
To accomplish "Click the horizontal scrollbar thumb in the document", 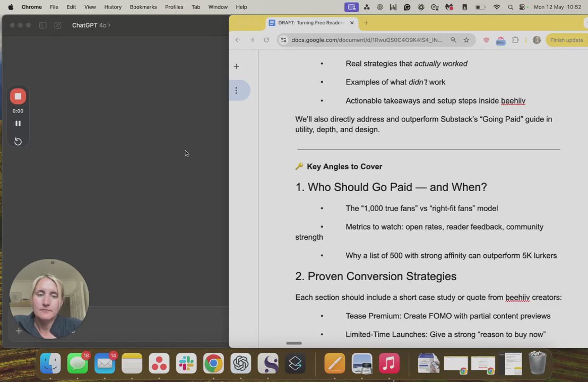I will [294, 343].
